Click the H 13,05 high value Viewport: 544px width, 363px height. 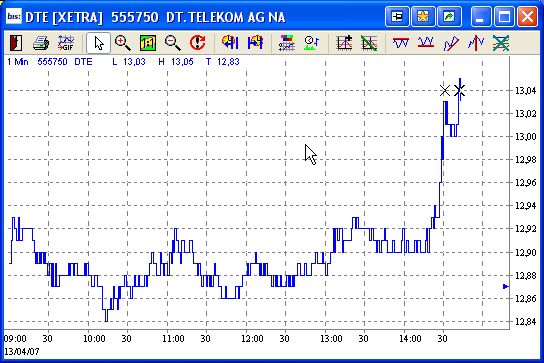176,62
